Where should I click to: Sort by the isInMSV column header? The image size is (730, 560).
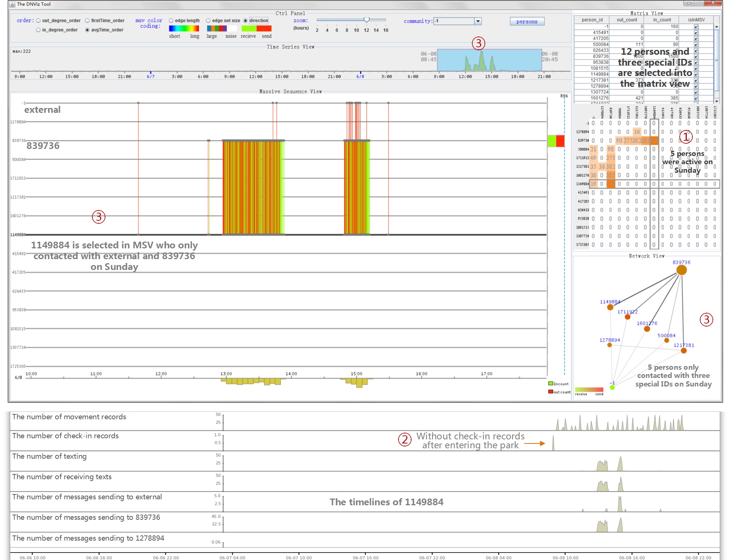(x=696, y=20)
